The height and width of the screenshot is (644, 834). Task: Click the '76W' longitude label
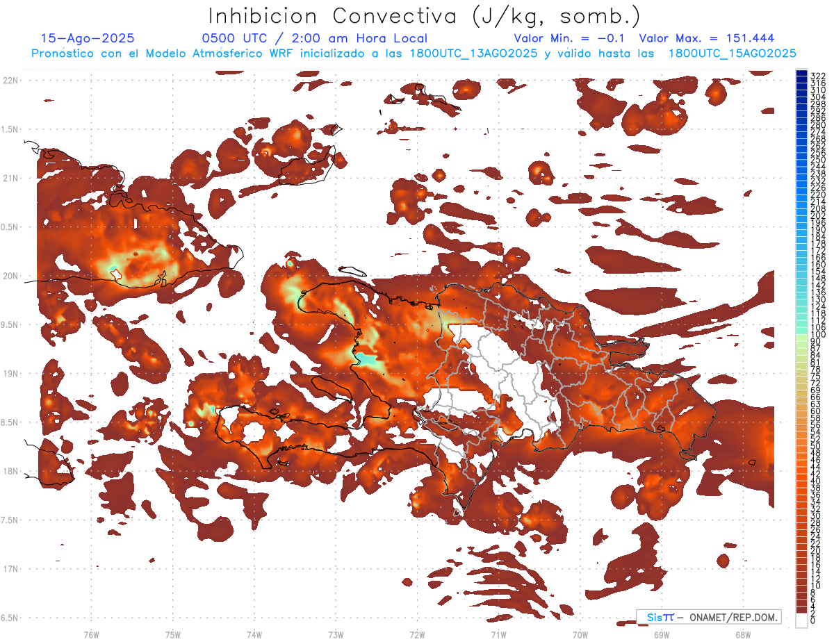click(91, 634)
